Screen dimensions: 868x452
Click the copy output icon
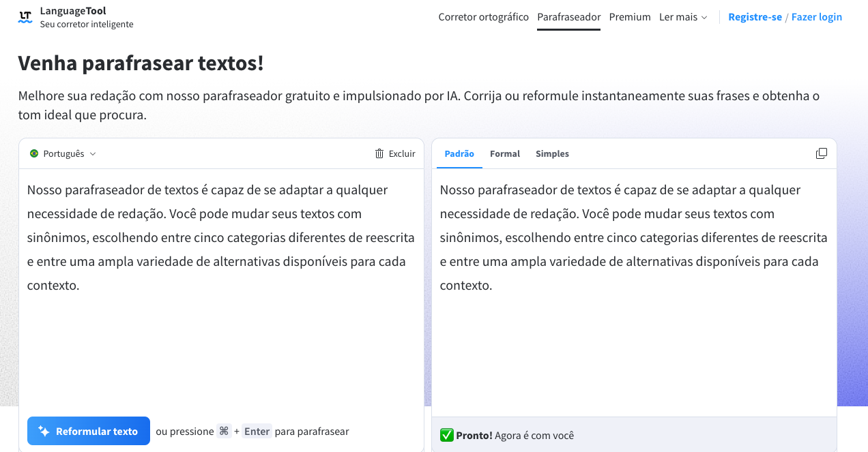point(822,153)
